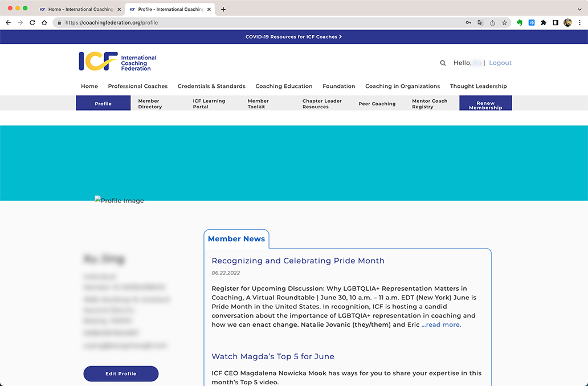Viewport: 588px width, 386px height.
Task: Open the ICF logo home link
Action: pos(117,62)
